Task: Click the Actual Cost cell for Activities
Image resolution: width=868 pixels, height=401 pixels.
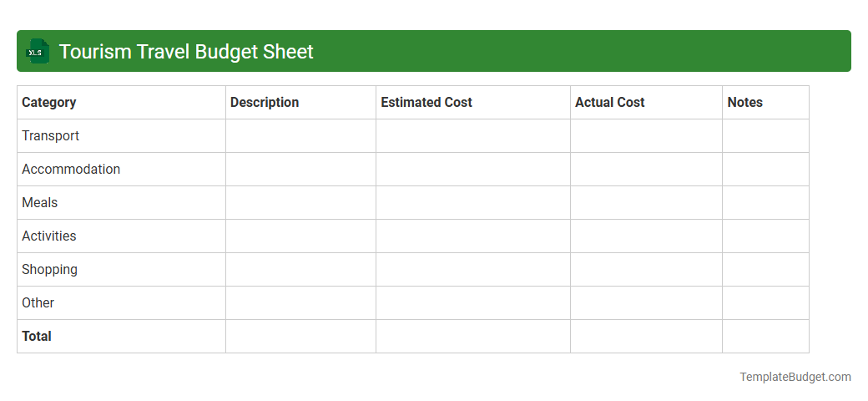Action: [646, 236]
